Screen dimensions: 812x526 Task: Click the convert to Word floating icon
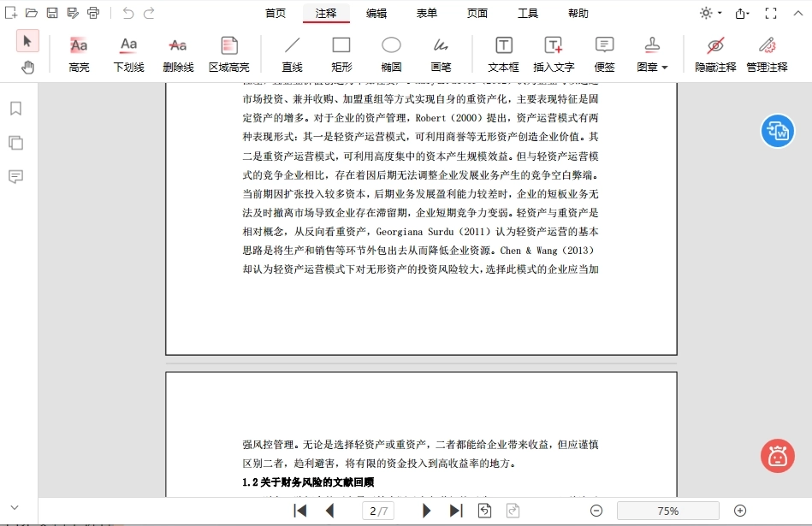pos(777,131)
